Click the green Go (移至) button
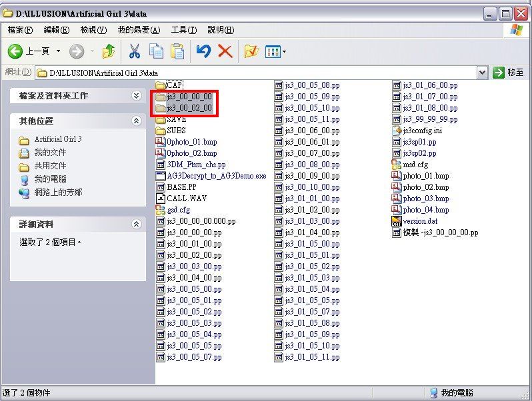532x401 pixels. [x=508, y=73]
